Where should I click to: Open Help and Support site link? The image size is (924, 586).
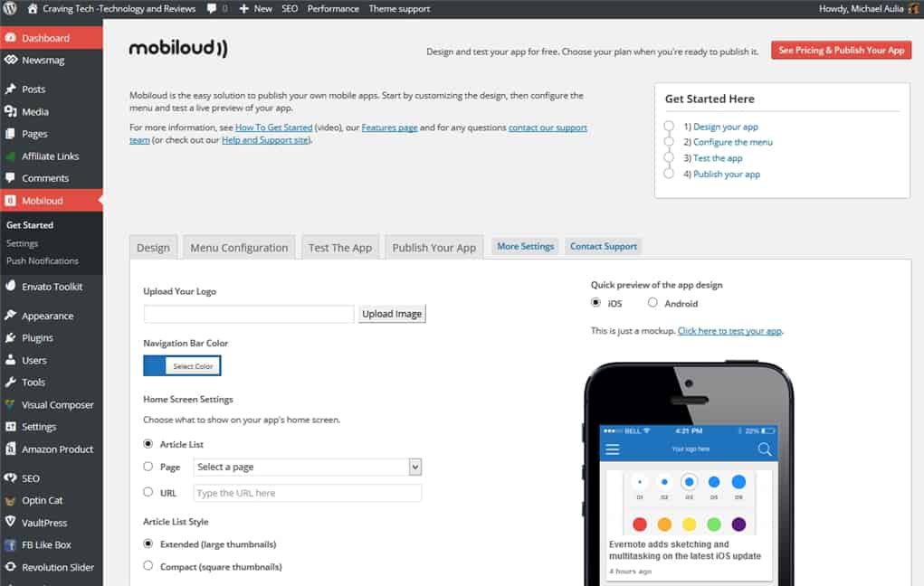[265, 139]
